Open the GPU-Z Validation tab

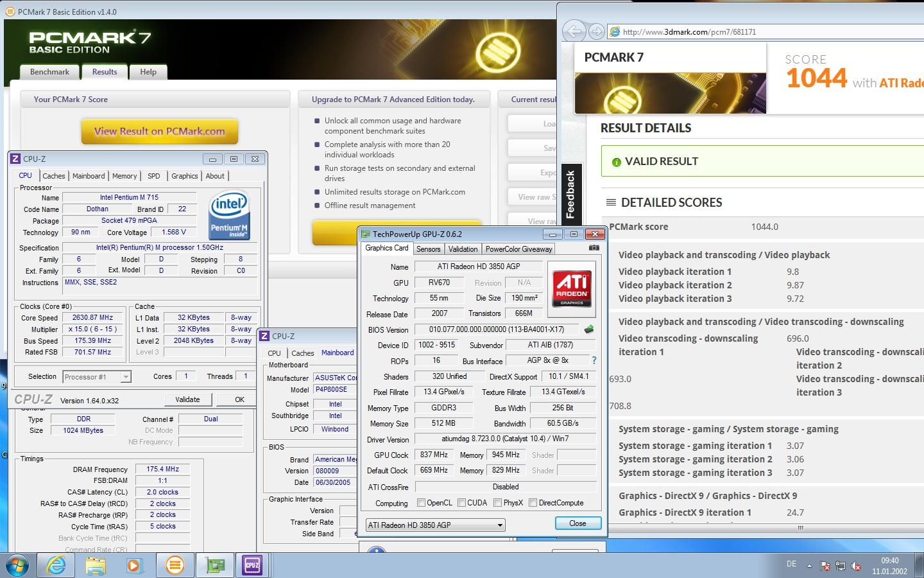pyautogui.click(x=463, y=249)
